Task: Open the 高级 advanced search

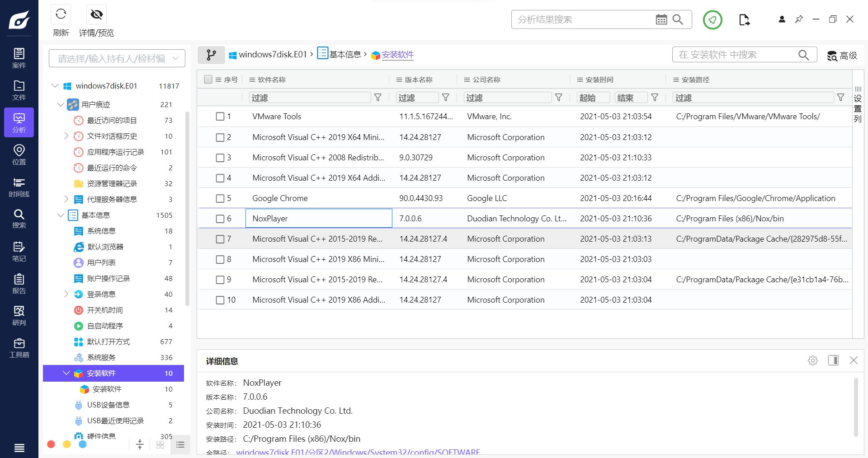Action: point(842,55)
